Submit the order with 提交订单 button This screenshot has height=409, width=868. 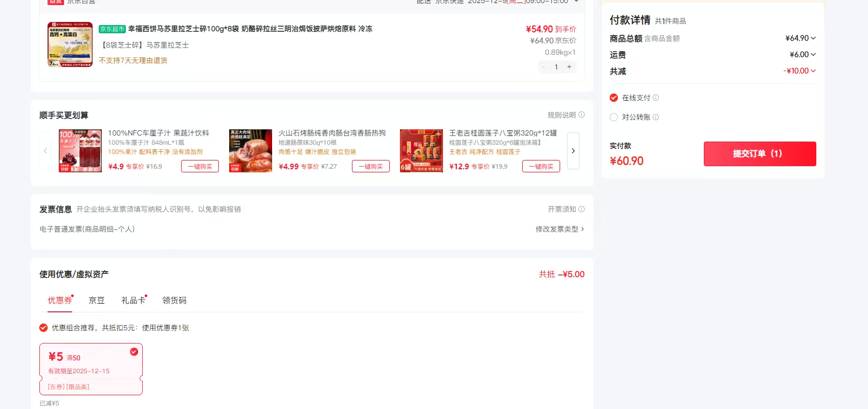point(760,154)
